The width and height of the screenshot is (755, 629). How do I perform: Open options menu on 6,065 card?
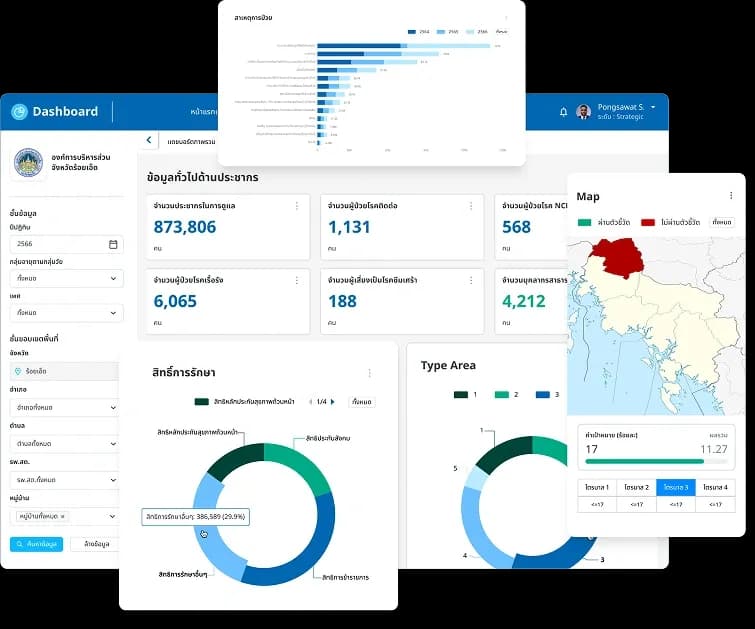pyautogui.click(x=297, y=280)
